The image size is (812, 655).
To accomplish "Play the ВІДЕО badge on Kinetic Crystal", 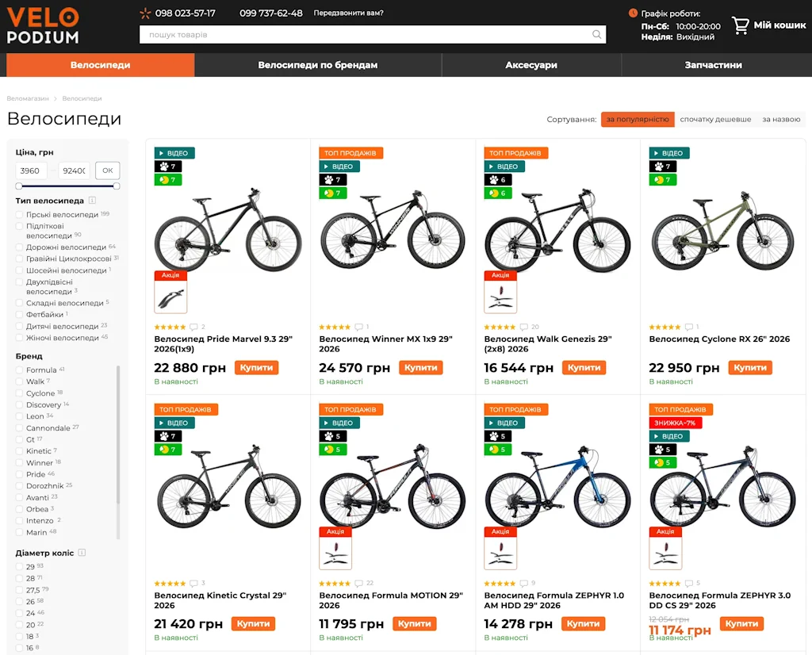I will coord(174,423).
